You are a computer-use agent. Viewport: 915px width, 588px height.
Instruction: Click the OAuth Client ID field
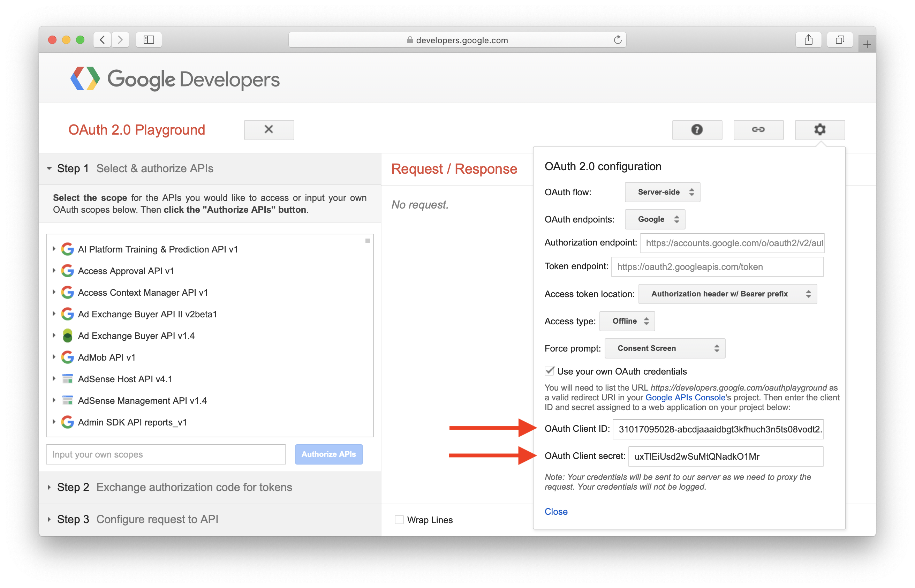tap(718, 430)
